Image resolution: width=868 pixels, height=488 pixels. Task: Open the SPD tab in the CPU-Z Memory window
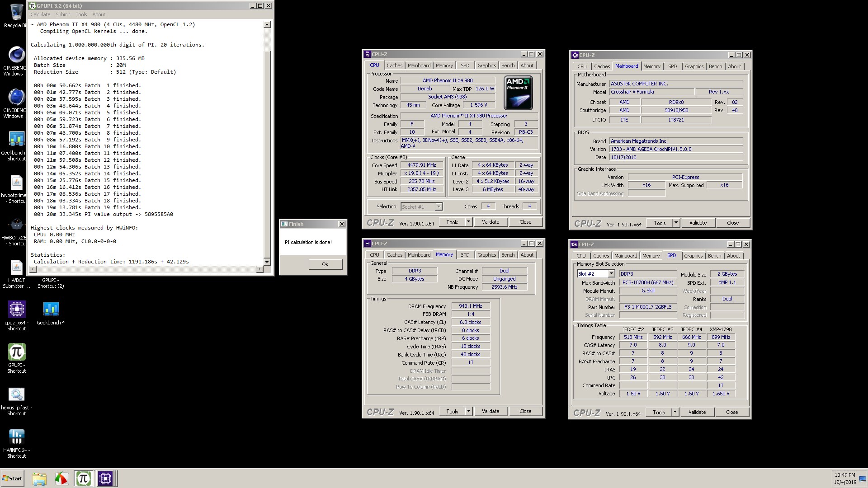point(465,255)
